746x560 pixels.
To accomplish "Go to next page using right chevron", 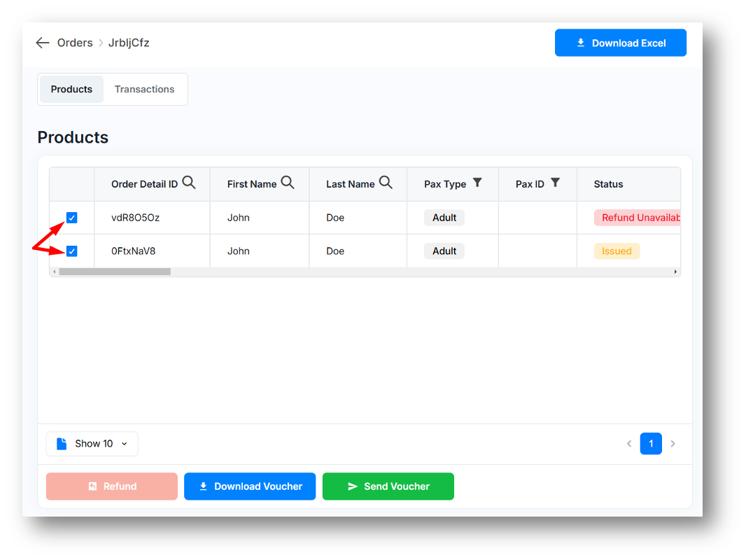I will [x=673, y=444].
